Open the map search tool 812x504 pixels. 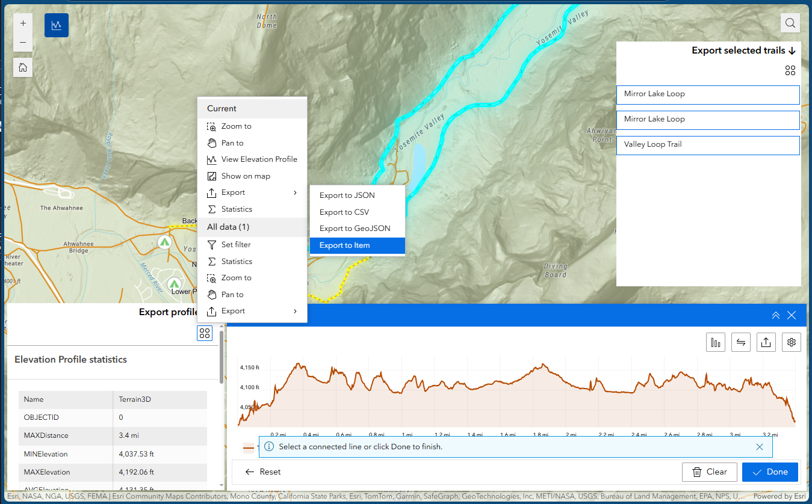coord(790,23)
